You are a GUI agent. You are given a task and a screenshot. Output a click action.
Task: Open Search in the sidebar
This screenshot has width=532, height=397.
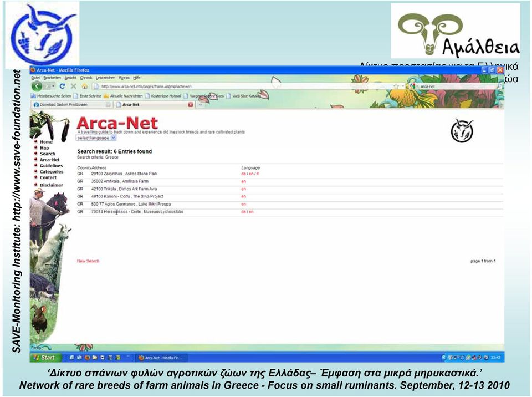pos(47,154)
